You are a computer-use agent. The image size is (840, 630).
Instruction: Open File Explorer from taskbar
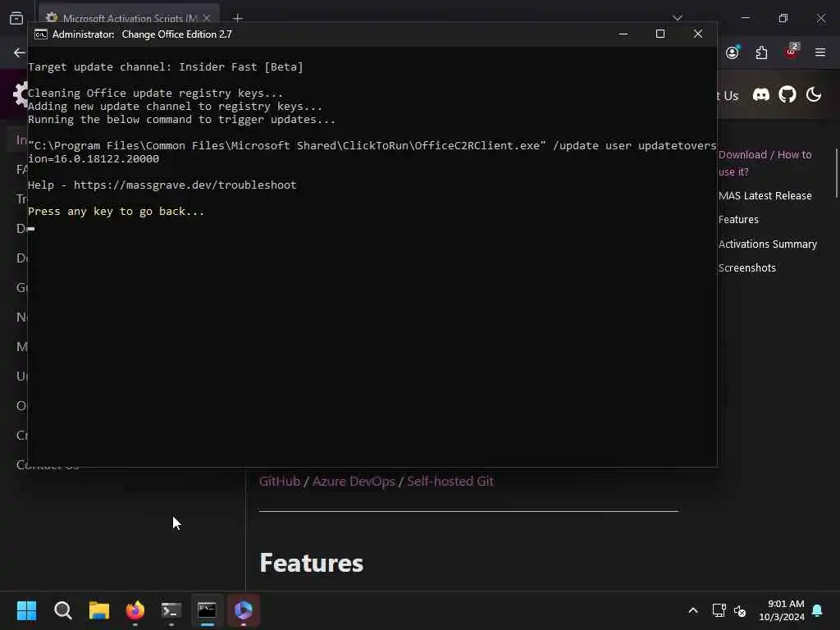pos(99,610)
